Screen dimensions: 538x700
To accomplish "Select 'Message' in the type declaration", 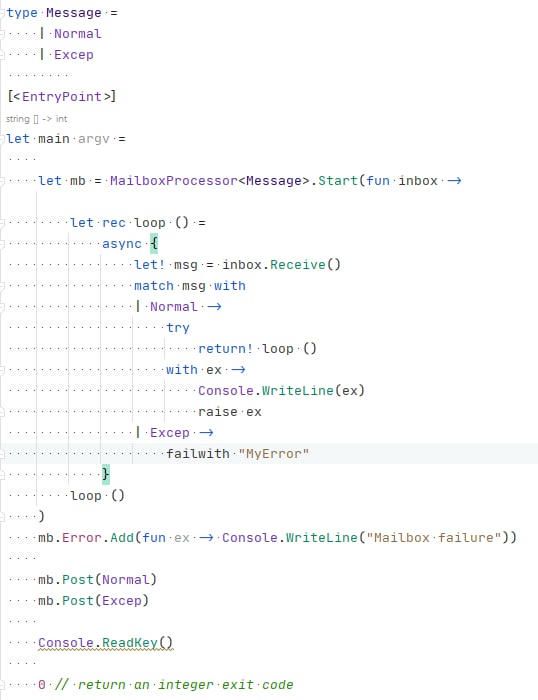I will pos(74,13).
